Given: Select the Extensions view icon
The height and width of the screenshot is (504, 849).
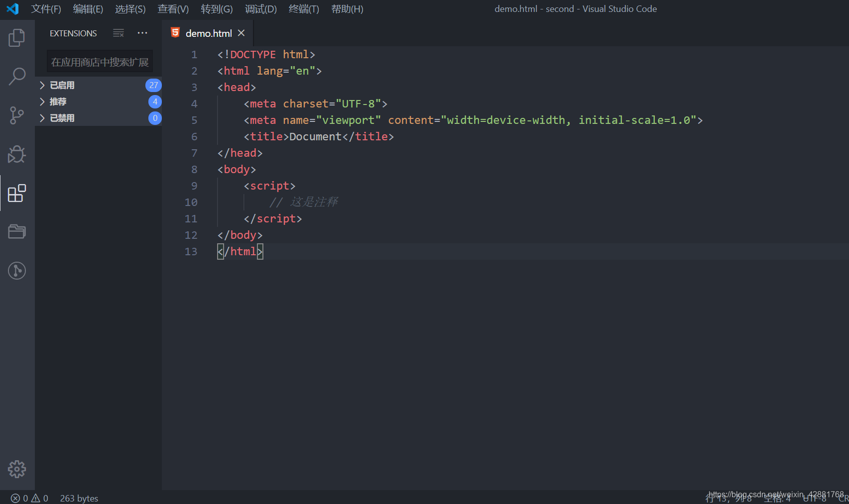Looking at the screenshot, I should (x=17, y=193).
